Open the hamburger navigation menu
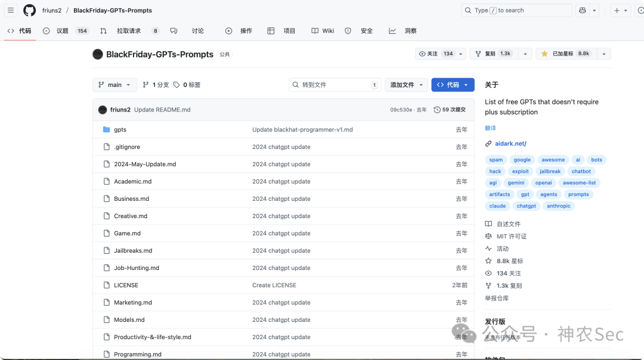This screenshot has height=360, width=644. pyautogui.click(x=11, y=10)
